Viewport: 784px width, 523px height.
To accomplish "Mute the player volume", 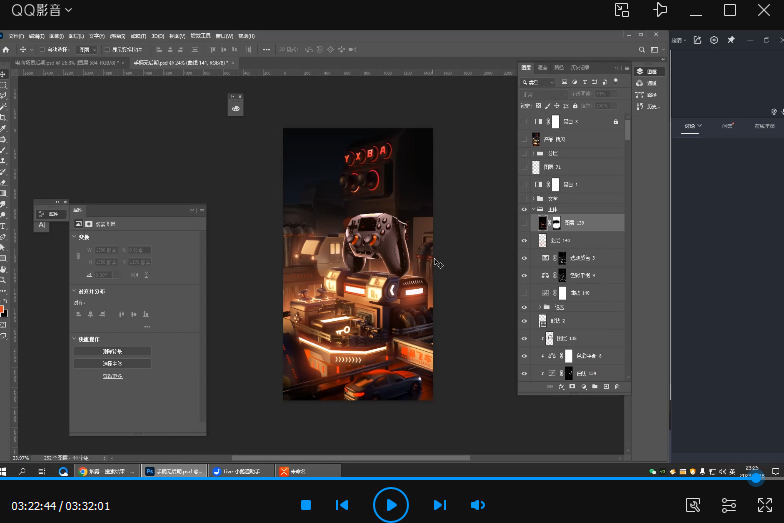I will click(x=478, y=506).
